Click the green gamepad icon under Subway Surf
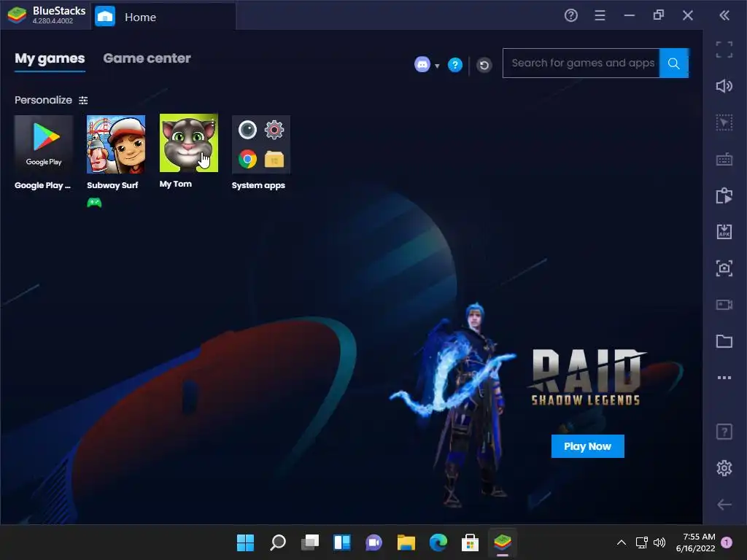This screenshot has height=560, width=747. (94, 203)
